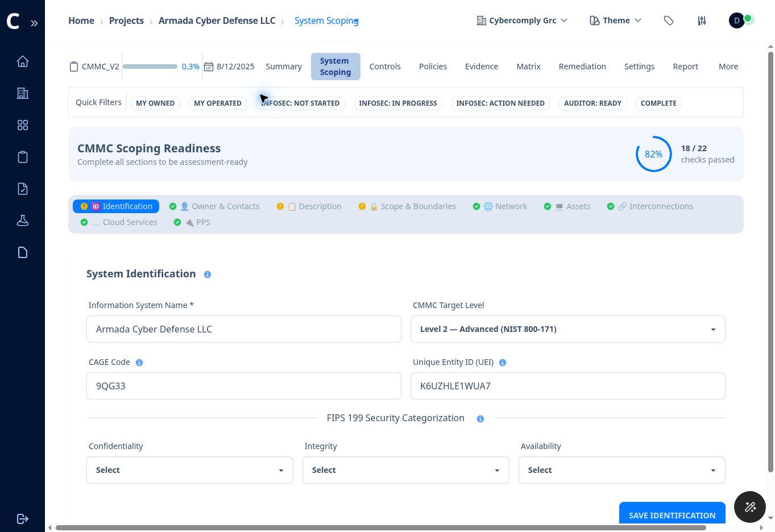Switch to the Policies tab

(x=433, y=66)
